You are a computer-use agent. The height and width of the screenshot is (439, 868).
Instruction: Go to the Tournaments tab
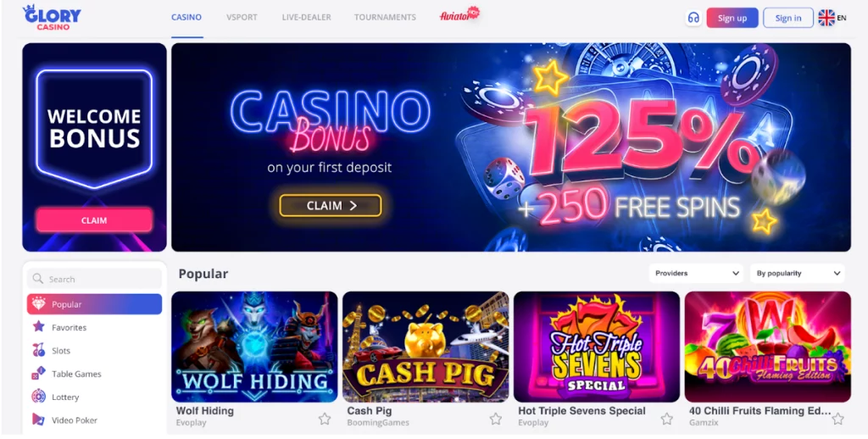[x=385, y=17]
